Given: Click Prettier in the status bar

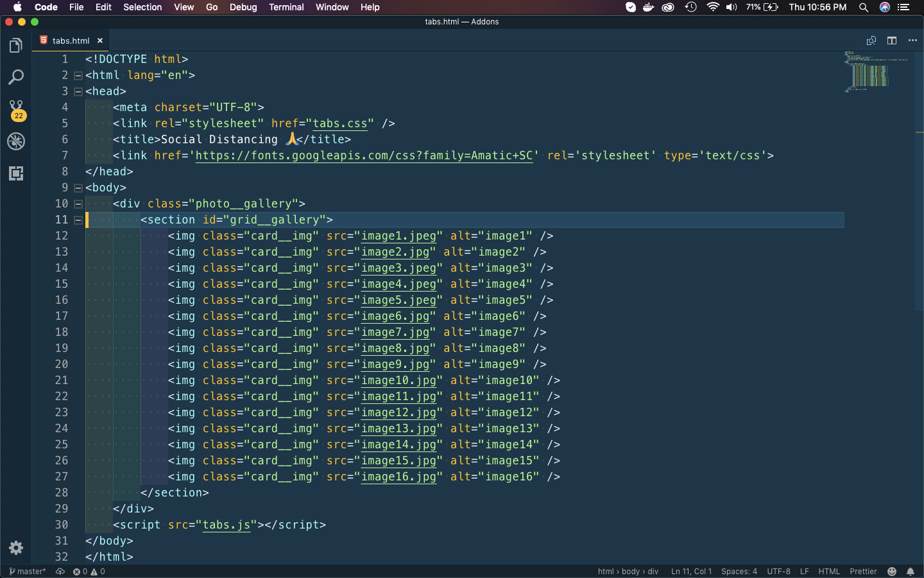Looking at the screenshot, I should [x=863, y=571].
